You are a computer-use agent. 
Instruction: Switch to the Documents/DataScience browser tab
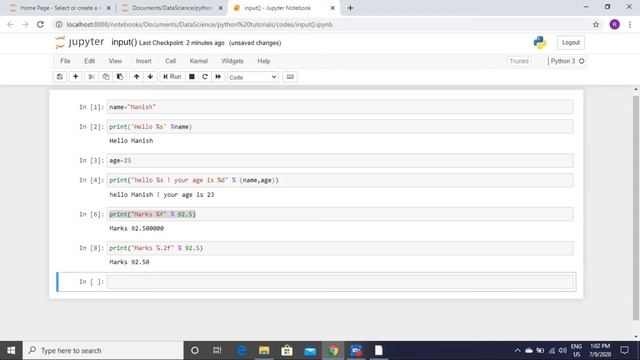click(171, 8)
